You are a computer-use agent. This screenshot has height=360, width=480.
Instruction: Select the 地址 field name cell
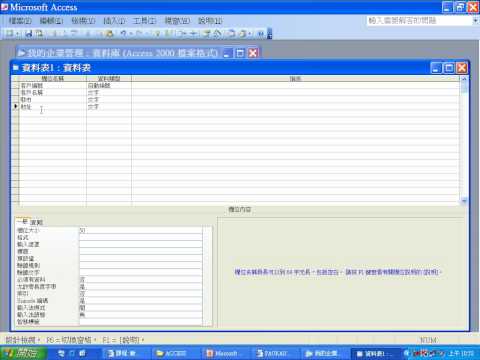[x=53, y=107]
